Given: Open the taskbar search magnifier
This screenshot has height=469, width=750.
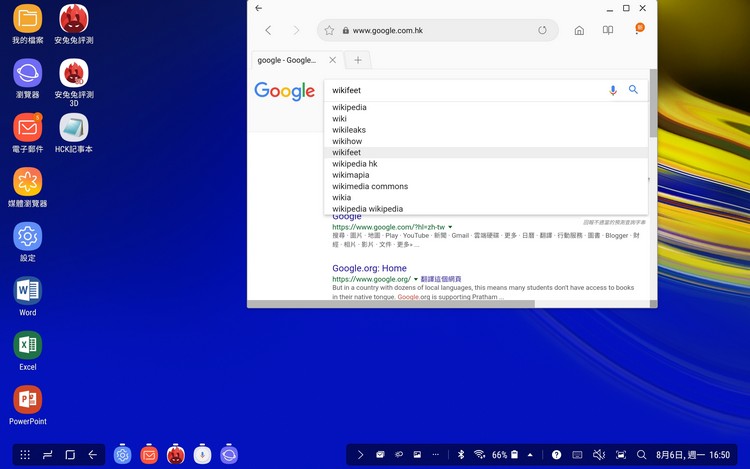Looking at the screenshot, I should coord(641,455).
